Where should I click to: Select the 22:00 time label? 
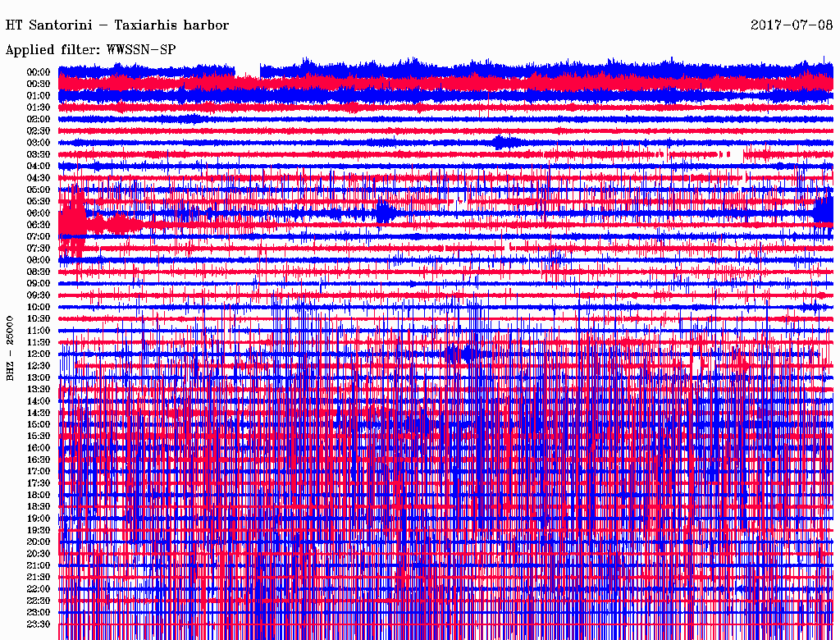point(39,590)
